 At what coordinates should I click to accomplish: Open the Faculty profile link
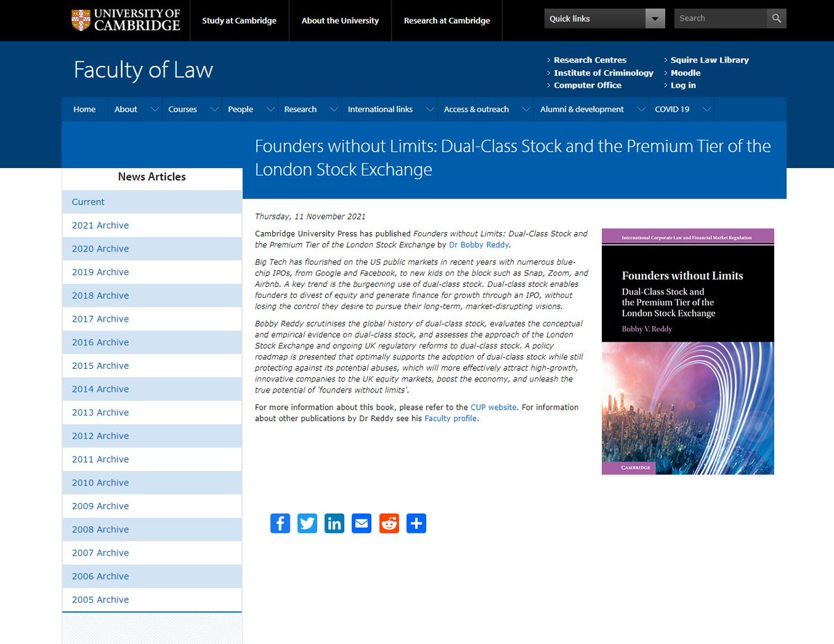tap(450, 418)
